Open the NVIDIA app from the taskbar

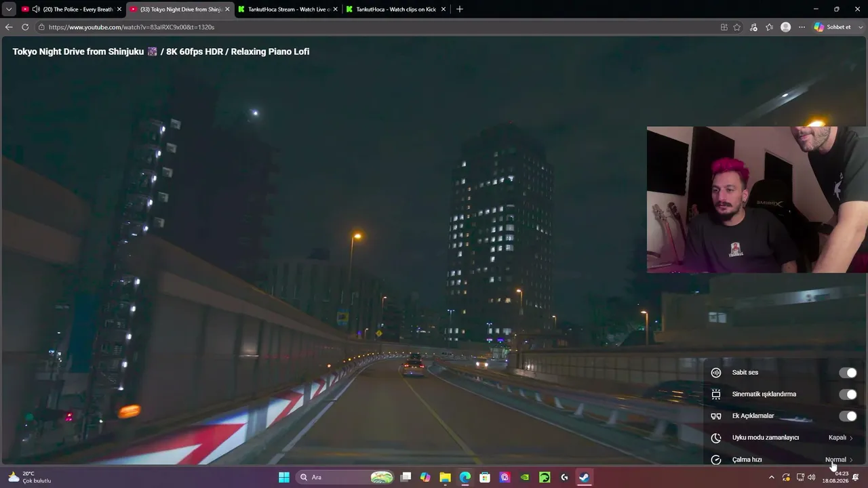click(525, 477)
